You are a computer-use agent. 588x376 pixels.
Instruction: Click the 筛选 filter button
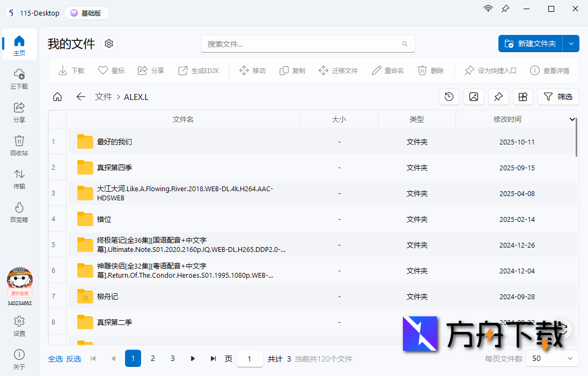[558, 97]
